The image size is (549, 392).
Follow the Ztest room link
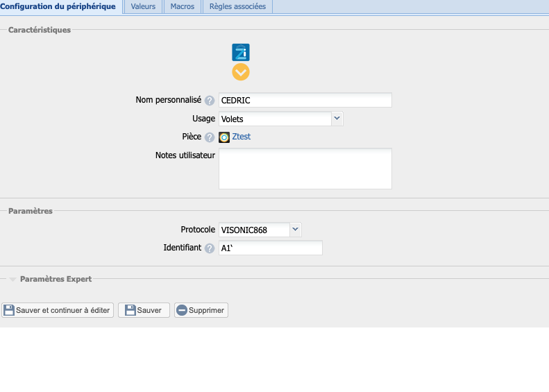(x=242, y=137)
